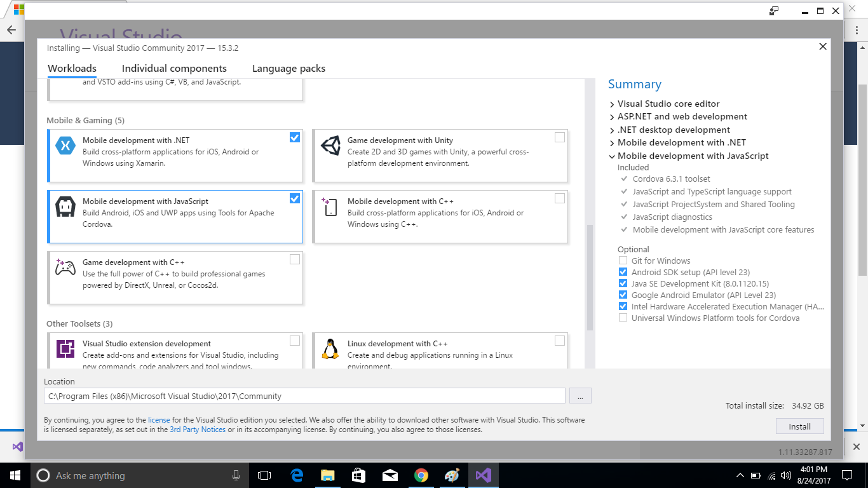This screenshot has height=488, width=868.
Task: Click the workloads list vertical scrollbar
Action: [x=590, y=277]
